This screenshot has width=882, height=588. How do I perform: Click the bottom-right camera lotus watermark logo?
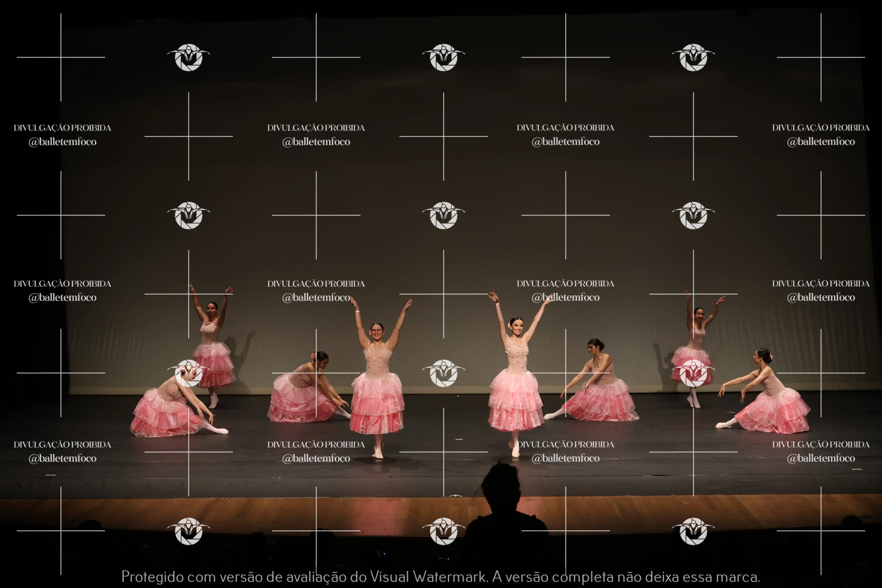pyautogui.click(x=693, y=531)
